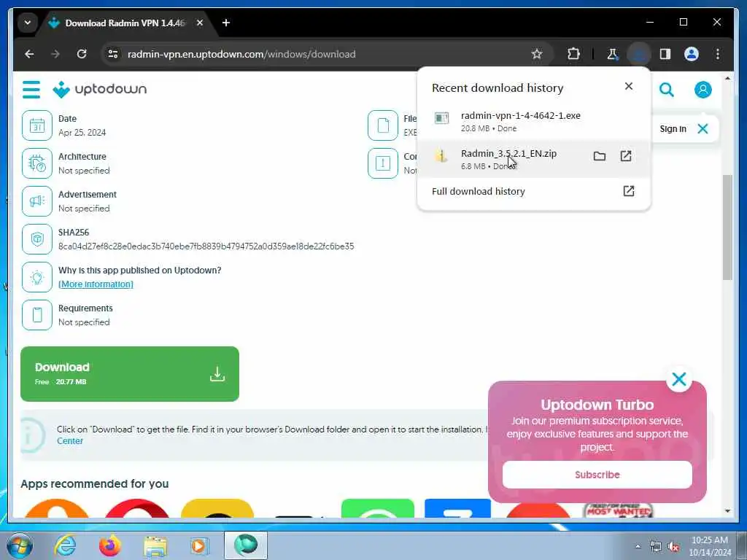Open the Uptodown hamburger menu
This screenshot has width=747, height=560.
(x=31, y=90)
